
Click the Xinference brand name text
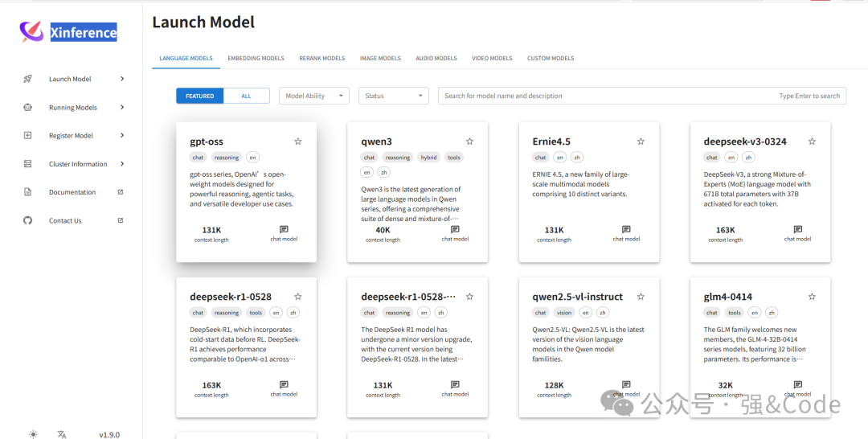pos(84,33)
